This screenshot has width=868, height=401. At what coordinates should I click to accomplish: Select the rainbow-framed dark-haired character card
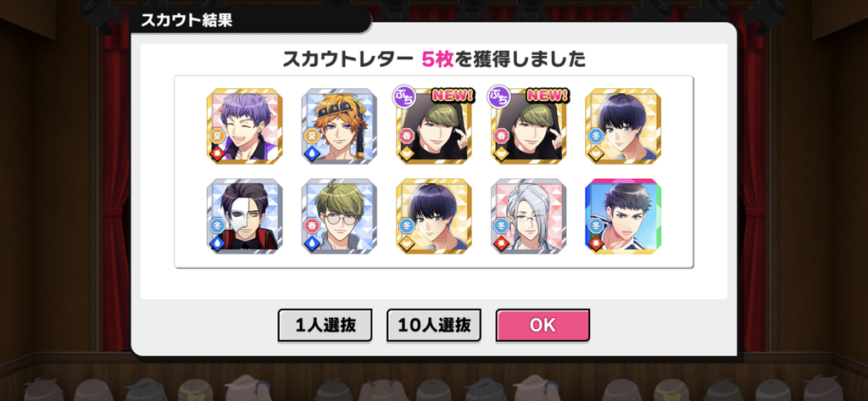(x=623, y=216)
